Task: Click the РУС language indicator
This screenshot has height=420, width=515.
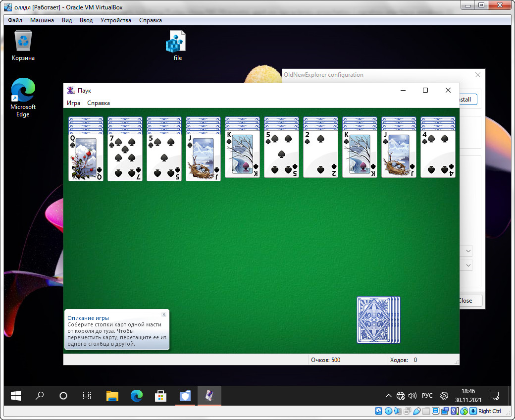Action: click(x=427, y=396)
